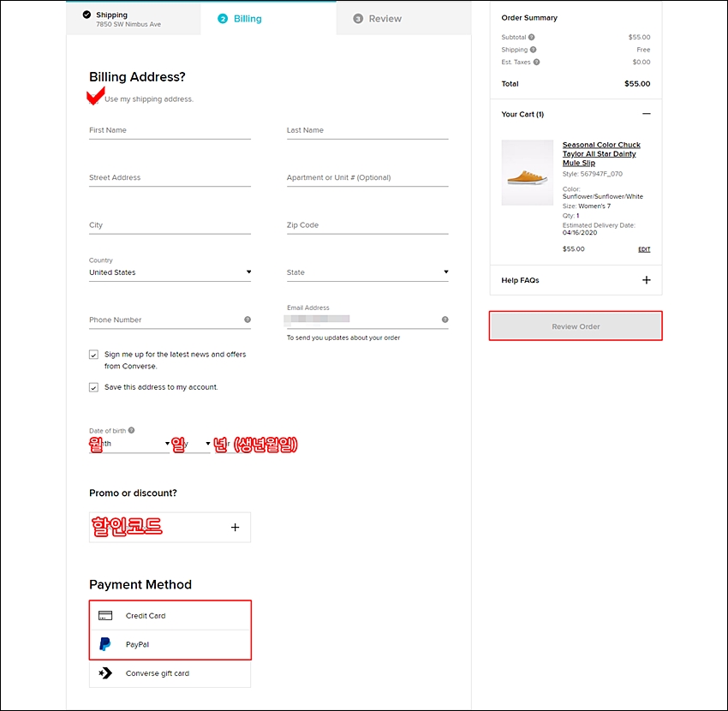Click the Review step number 3 icon
The height and width of the screenshot is (711, 728).
pos(358,19)
